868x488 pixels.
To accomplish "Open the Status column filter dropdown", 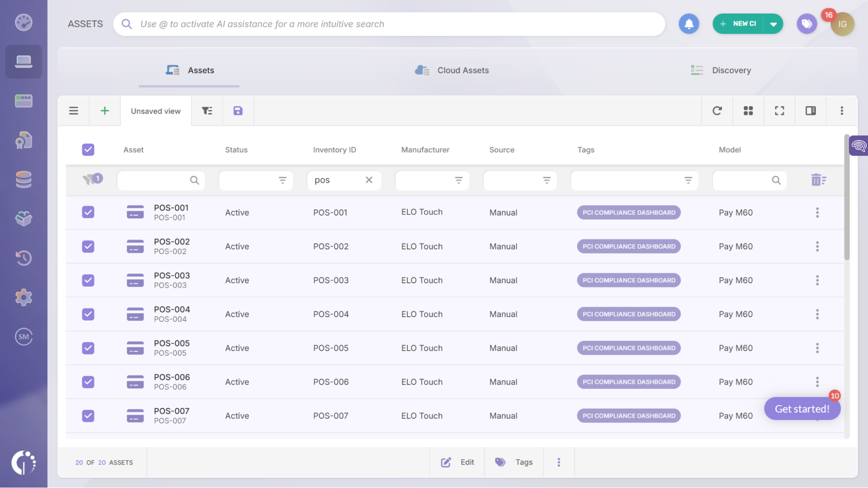I will coord(283,180).
